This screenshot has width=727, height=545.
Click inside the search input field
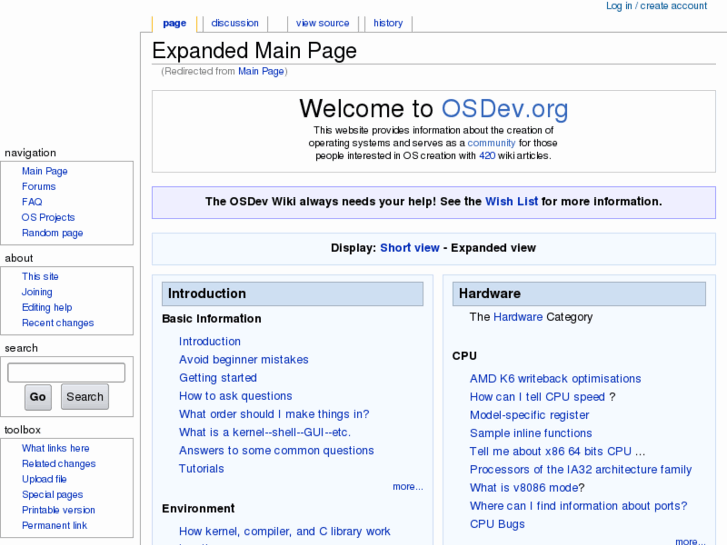[66, 373]
